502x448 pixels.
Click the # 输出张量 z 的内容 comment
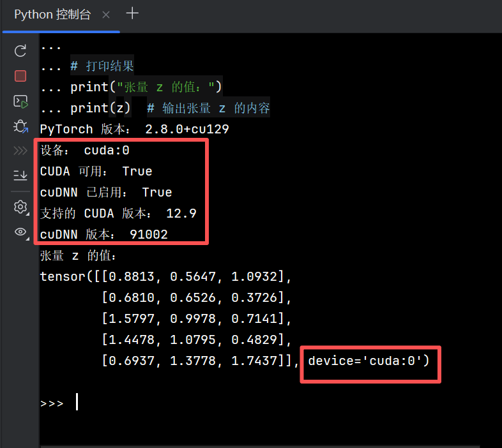tap(208, 108)
